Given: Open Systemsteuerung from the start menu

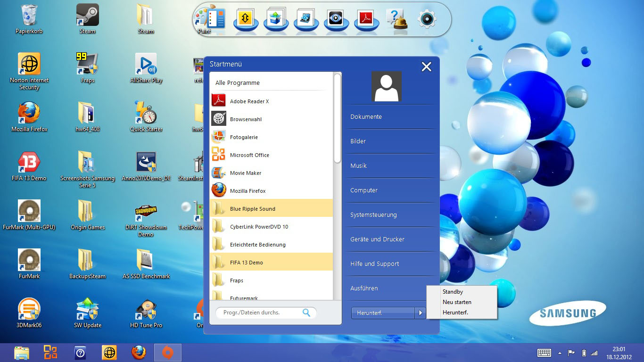Looking at the screenshot, I should pyautogui.click(x=373, y=215).
